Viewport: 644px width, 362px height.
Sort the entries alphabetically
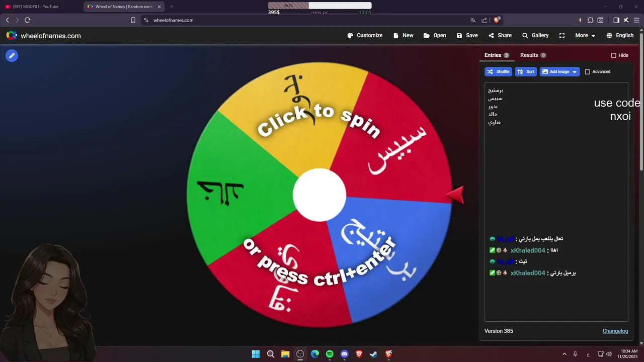coord(526,72)
